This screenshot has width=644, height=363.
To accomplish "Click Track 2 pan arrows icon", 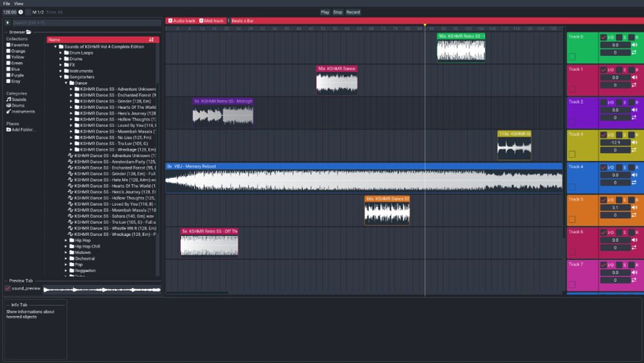I will (634, 117).
